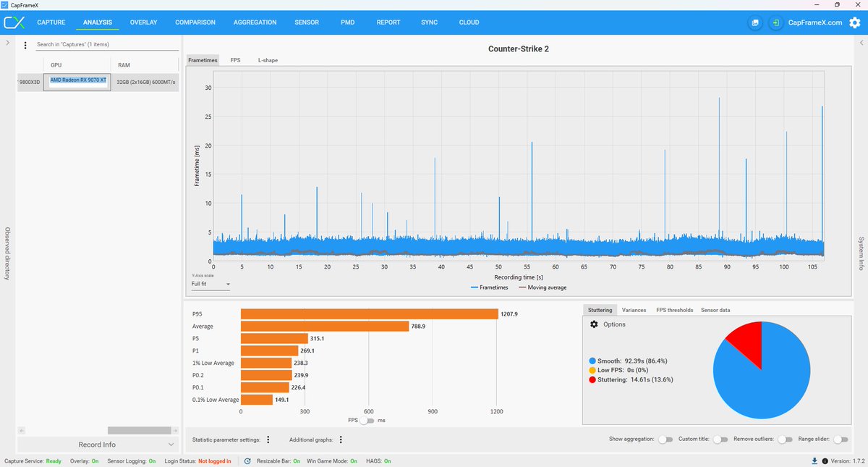Click the left scroll arrow of captures list
This screenshot has width=868, height=467.
tap(20, 430)
